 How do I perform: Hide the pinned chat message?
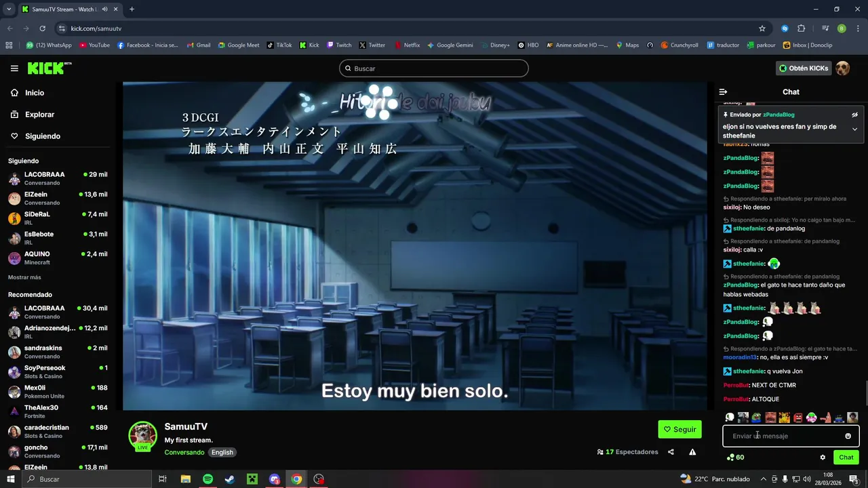coord(854,115)
